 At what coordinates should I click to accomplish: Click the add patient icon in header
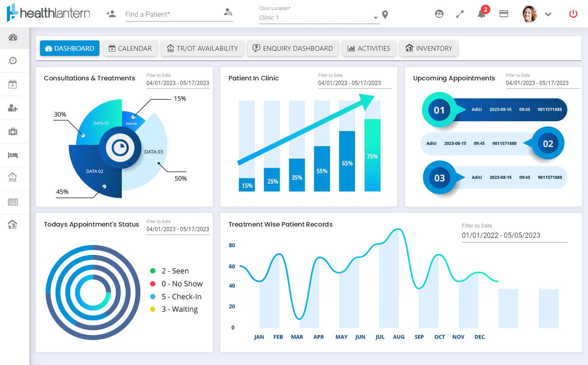tap(111, 14)
